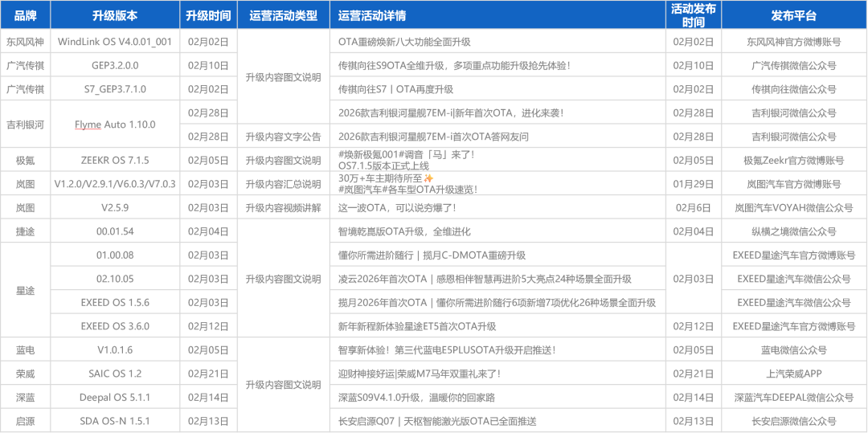The width and height of the screenshot is (868, 433).
Task: Click the 活动发布时间 column header
Action: [x=693, y=15]
